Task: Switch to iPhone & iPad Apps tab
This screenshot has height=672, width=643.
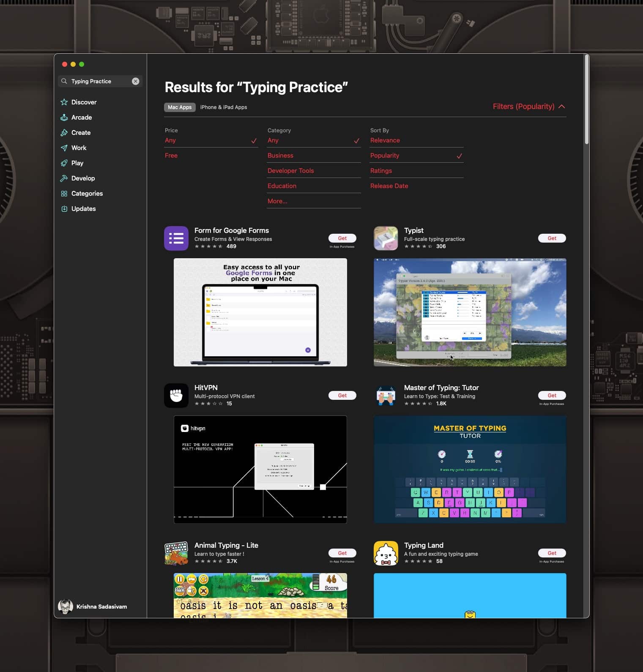Action: [x=224, y=107]
